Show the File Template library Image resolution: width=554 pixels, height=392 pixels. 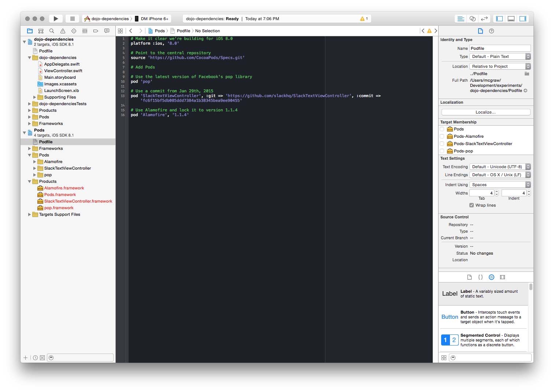coord(469,277)
